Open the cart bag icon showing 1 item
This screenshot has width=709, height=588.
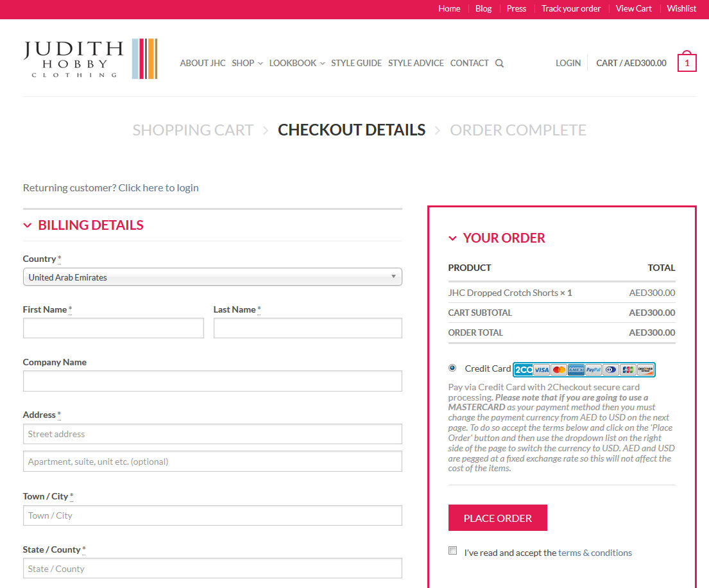[687, 63]
